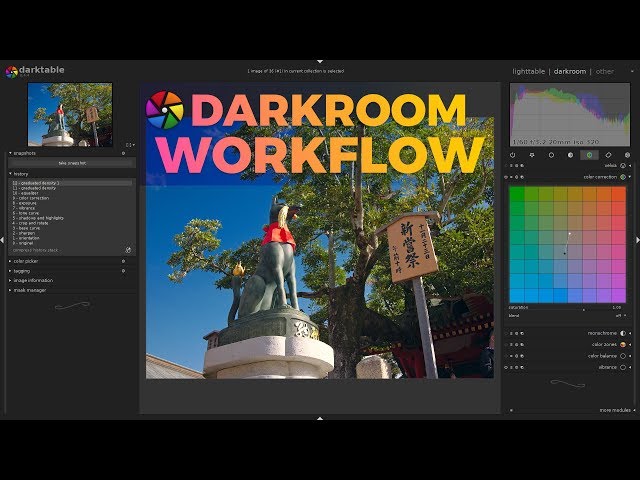
Task: Open the other views tab
Action: (x=604, y=71)
